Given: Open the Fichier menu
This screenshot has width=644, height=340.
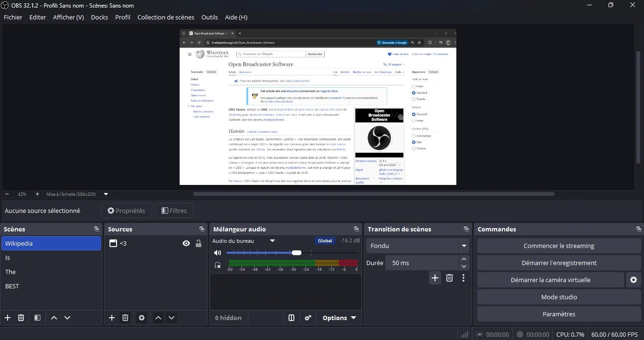Looking at the screenshot, I should click(x=13, y=17).
